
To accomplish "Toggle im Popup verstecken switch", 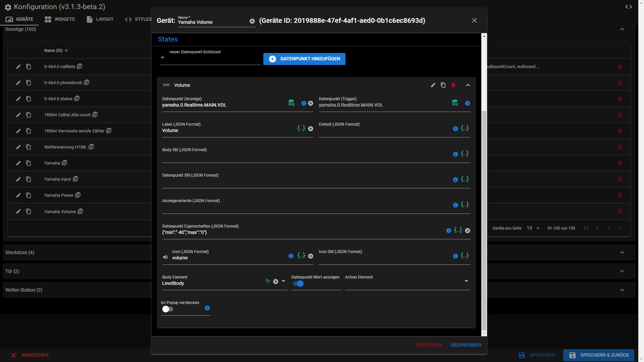I will click(x=168, y=309).
